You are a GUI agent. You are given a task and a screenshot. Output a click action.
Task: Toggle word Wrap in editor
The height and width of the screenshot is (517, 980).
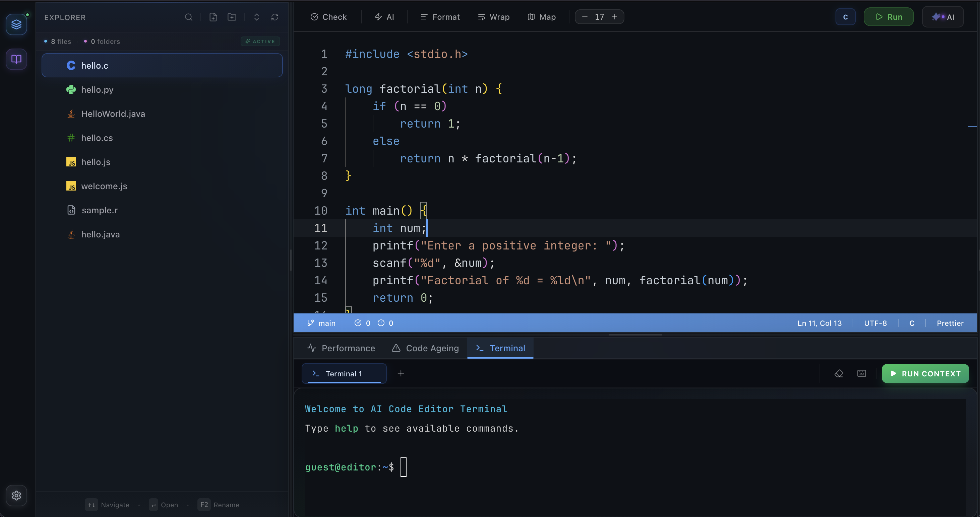click(x=493, y=17)
